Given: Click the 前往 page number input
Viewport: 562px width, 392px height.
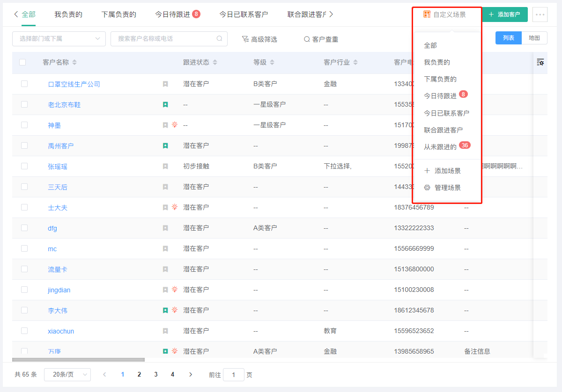Looking at the screenshot, I should 234,375.
